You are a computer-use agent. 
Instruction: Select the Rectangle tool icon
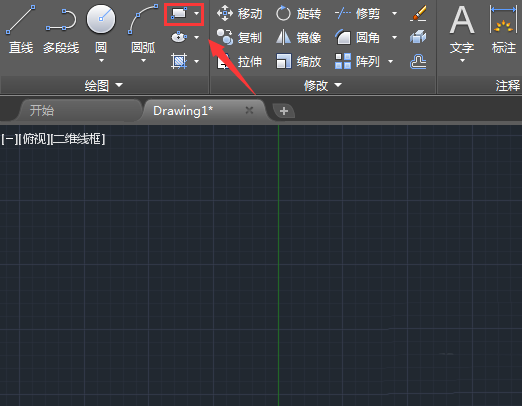point(179,14)
